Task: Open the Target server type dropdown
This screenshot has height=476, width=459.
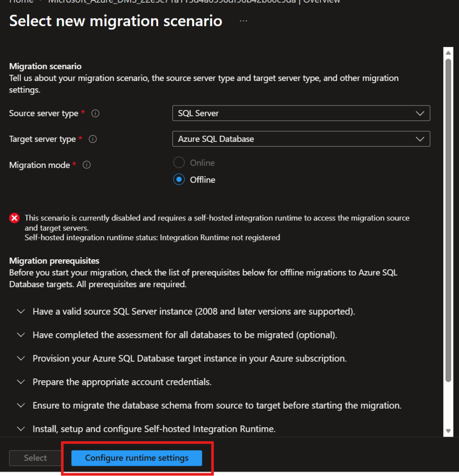Action: (301, 139)
